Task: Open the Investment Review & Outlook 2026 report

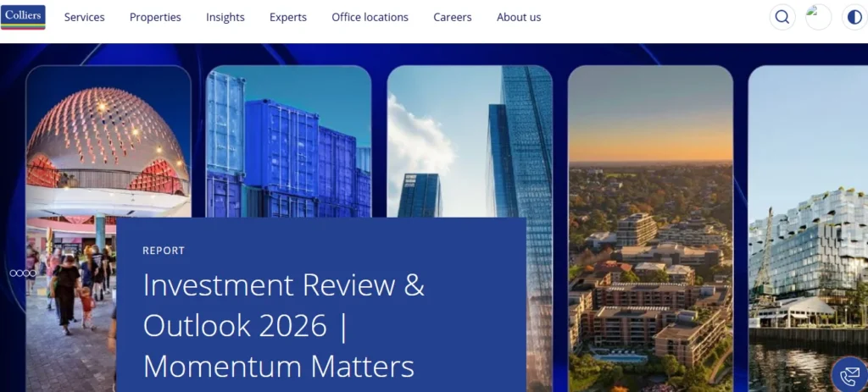Action: coord(283,325)
